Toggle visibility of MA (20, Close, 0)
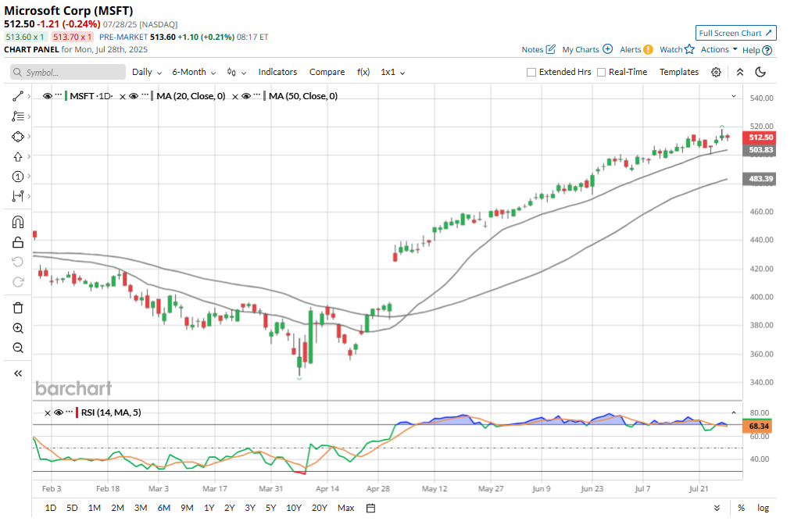 tap(134, 95)
